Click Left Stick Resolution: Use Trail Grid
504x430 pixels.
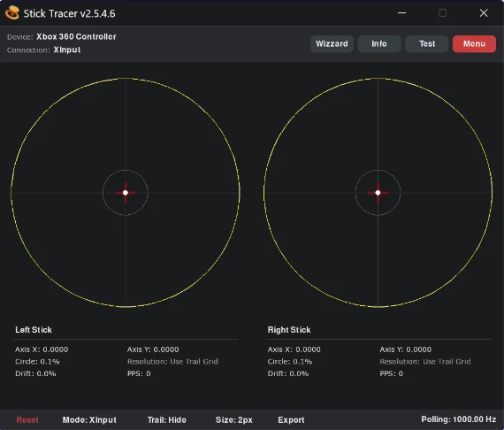click(172, 362)
